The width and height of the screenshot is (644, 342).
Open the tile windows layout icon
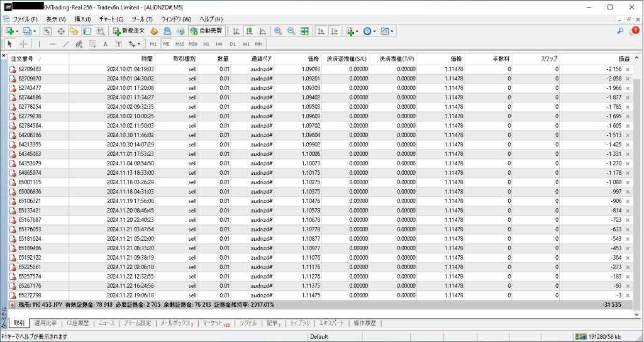[x=305, y=31]
